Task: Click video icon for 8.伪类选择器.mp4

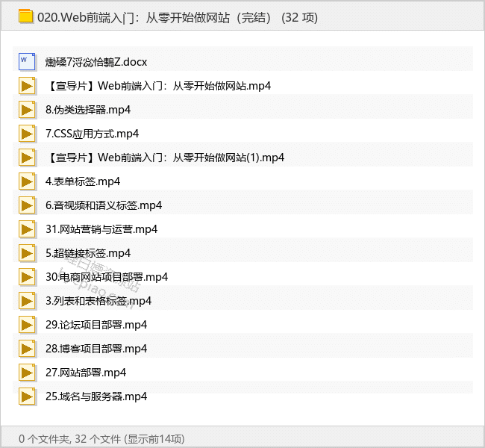Action: (27, 110)
